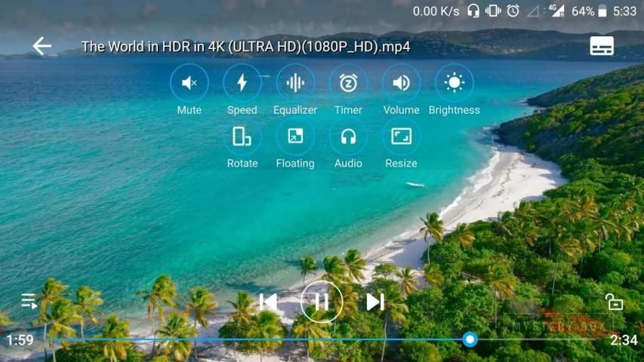Open subtitles settings icon

click(602, 47)
